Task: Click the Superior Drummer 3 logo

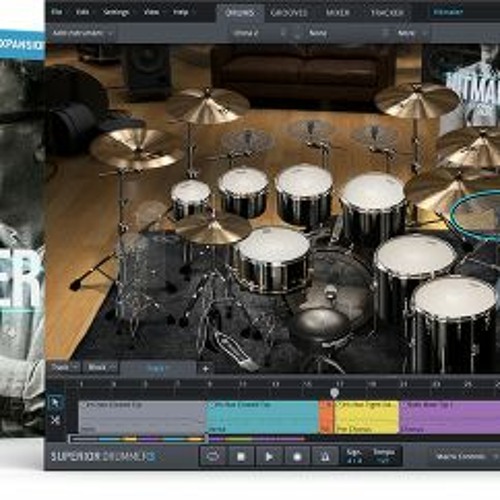Action: 103,456
